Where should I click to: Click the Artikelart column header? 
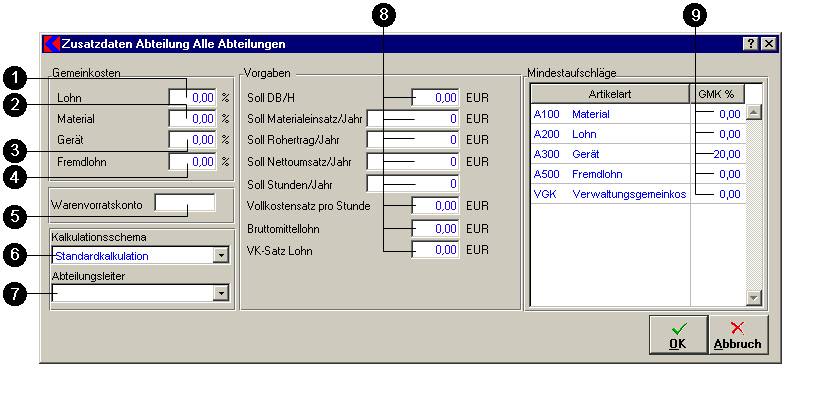[x=610, y=94]
